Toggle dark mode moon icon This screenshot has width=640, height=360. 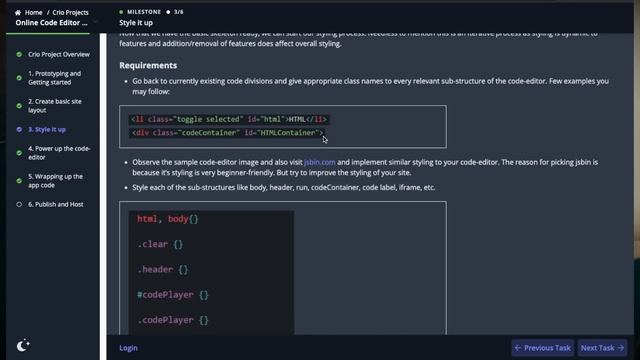click(23, 345)
